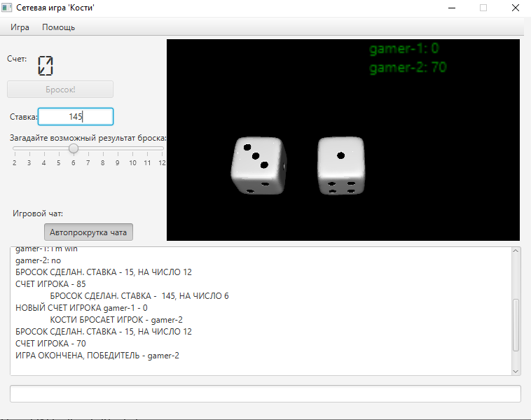Maximize the game window
Image resolution: width=531 pixels, height=420 pixels.
click(483, 8)
